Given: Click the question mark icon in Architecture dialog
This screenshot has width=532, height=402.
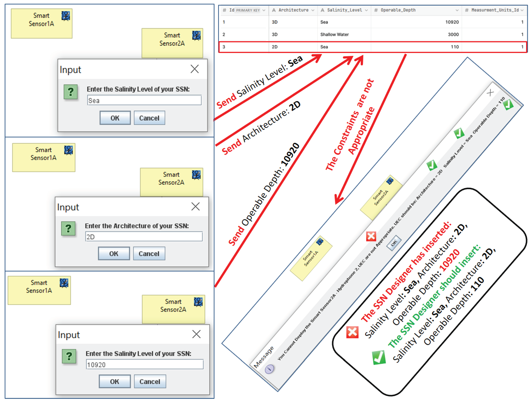Looking at the screenshot, I should tap(69, 229).
